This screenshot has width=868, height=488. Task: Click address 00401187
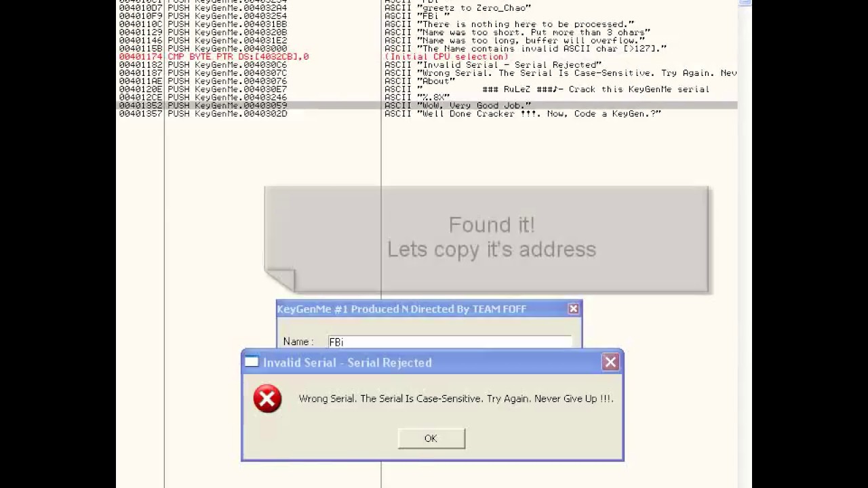point(140,73)
